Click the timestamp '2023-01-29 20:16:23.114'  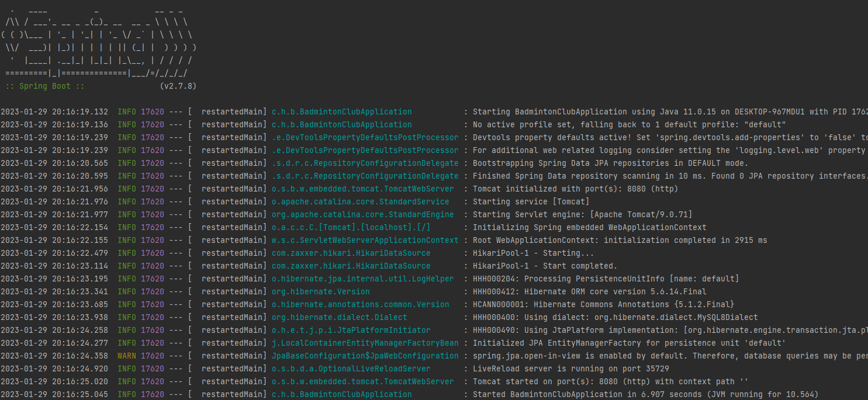click(x=54, y=266)
